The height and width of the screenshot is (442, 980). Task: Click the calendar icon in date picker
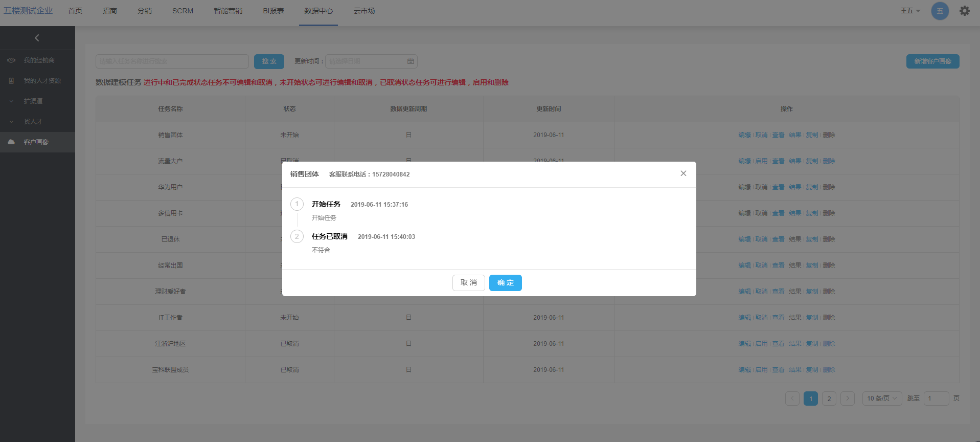click(411, 61)
